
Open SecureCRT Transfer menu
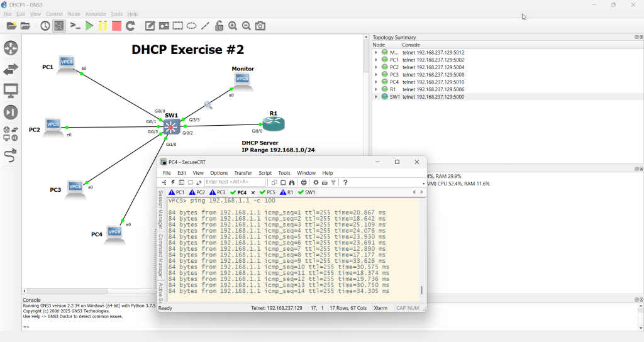point(243,173)
